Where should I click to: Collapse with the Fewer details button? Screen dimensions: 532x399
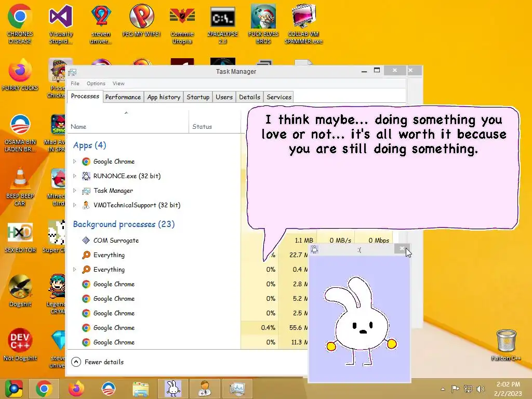pos(97,362)
